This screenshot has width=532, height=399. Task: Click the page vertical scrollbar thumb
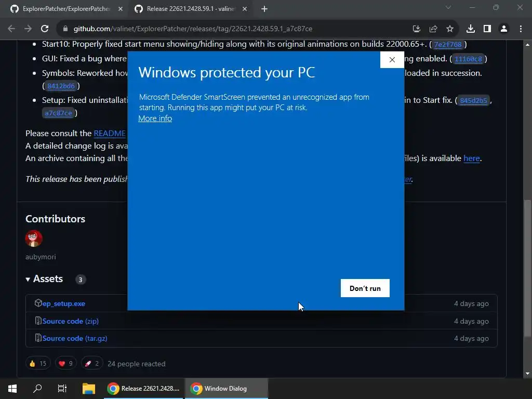527,268
